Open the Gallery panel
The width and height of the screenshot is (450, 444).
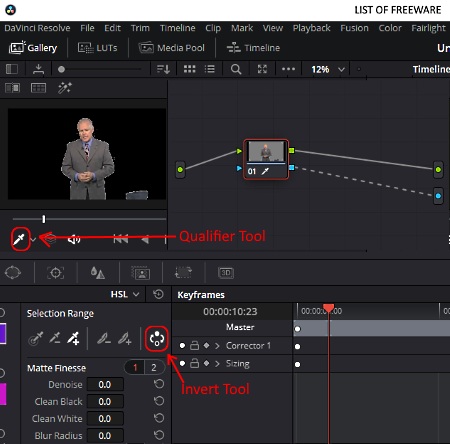33,48
